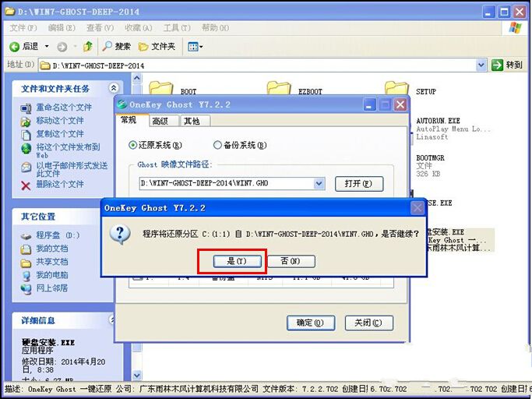Select the SETUP folder icon

point(396,89)
